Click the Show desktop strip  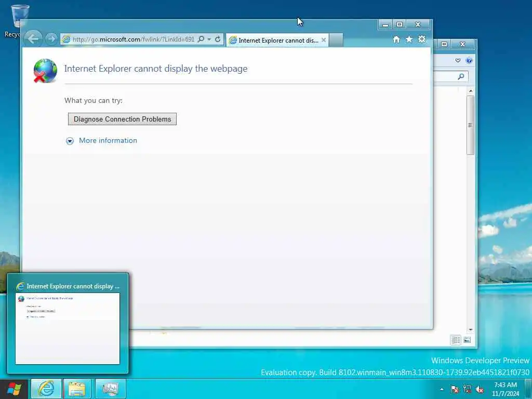click(528, 389)
